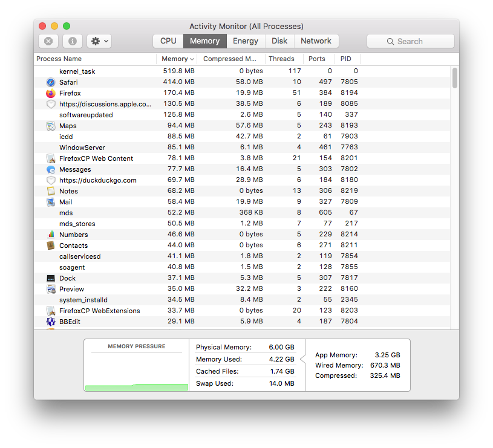
Task: Select the WindowServer process
Action: (241, 148)
